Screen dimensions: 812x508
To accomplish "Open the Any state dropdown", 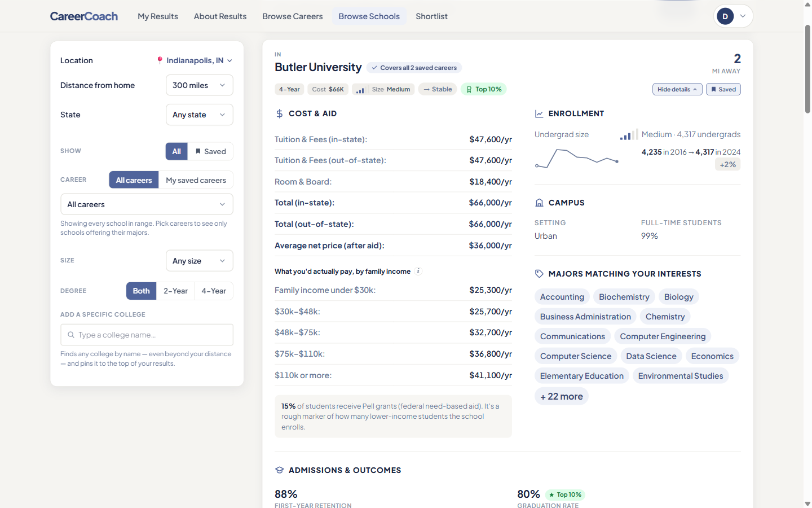I will [200, 115].
